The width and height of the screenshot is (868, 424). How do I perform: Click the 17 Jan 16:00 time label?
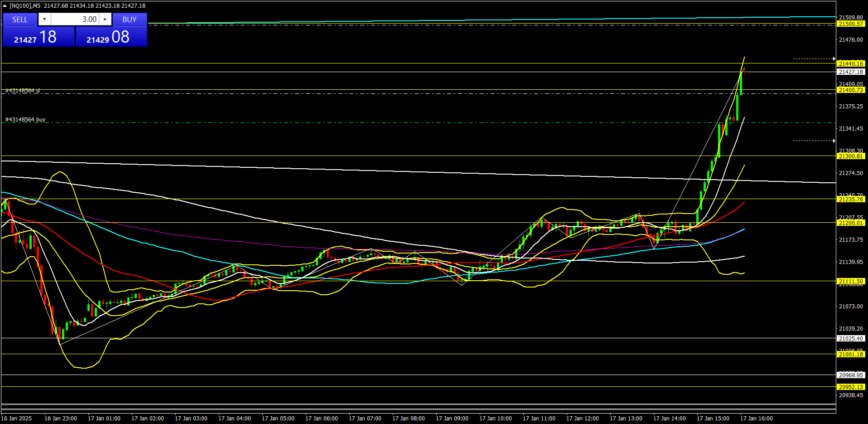click(756, 419)
